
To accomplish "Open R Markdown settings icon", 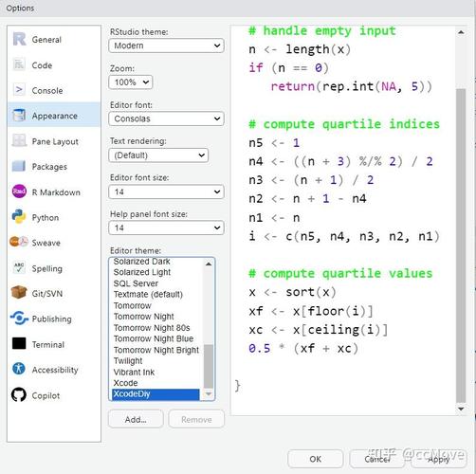I will click(x=19, y=191).
